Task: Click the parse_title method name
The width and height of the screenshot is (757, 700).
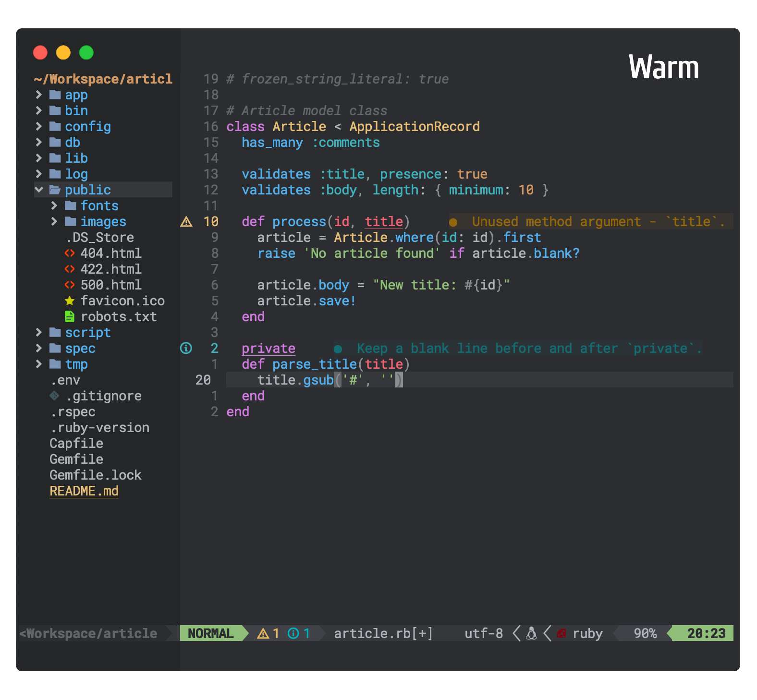Action: coord(315,364)
